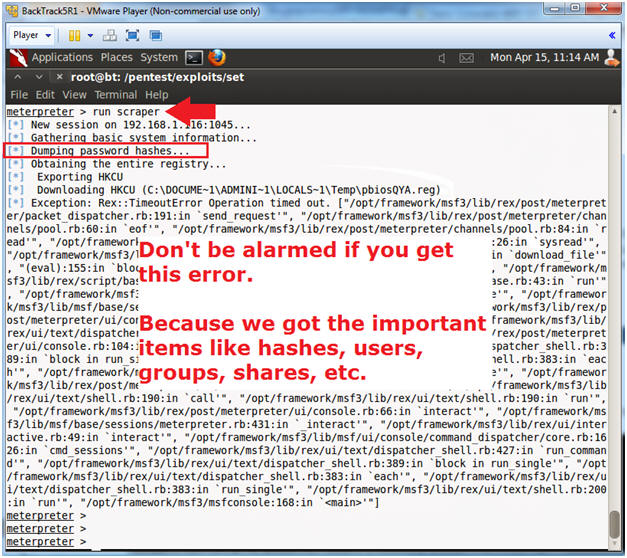Expand the power options arrow beside pause
This screenshot has height=558, width=627.
point(90,36)
